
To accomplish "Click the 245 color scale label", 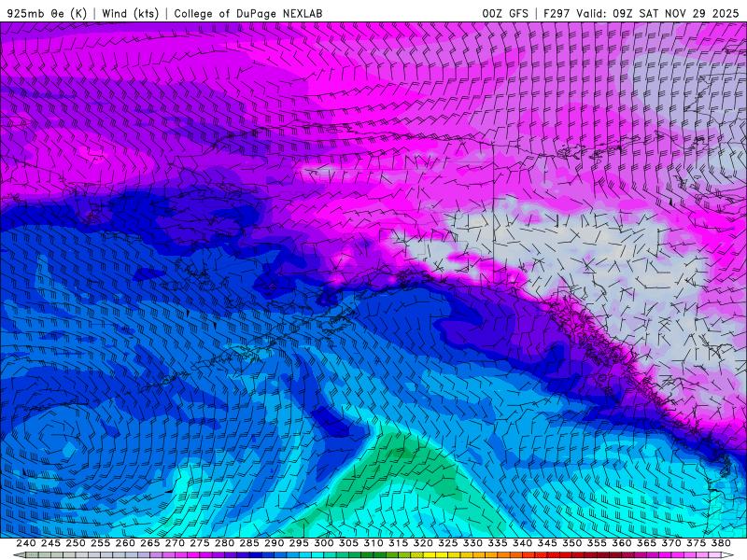I will (x=50, y=543).
